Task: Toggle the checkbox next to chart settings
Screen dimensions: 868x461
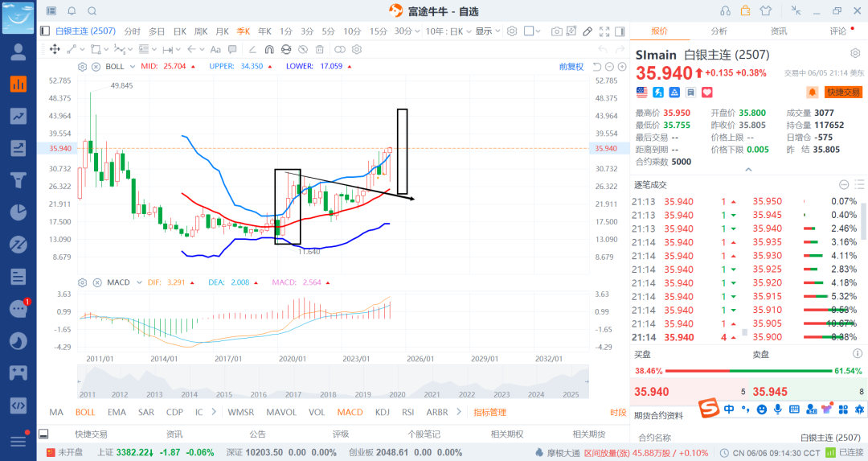Action: 529,31
